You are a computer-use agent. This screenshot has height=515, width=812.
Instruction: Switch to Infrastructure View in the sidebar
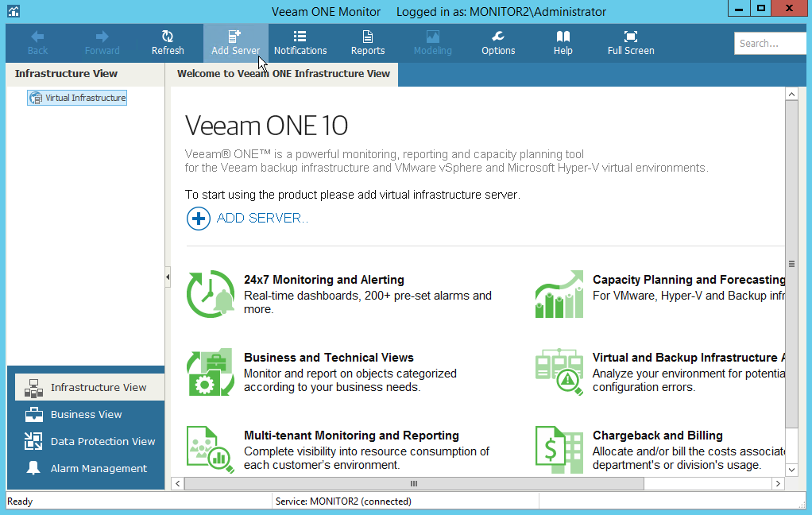pyautogui.click(x=90, y=388)
